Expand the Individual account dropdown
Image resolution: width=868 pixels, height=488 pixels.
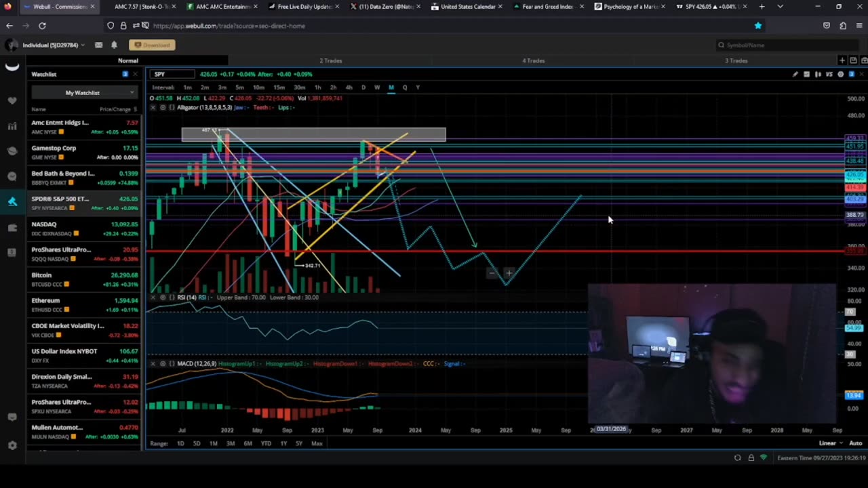54,45
